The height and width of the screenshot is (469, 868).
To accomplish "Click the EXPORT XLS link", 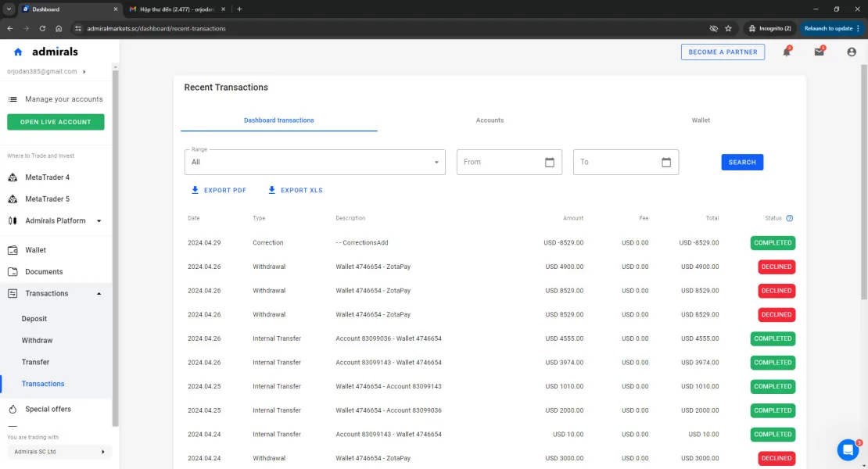I will (295, 190).
